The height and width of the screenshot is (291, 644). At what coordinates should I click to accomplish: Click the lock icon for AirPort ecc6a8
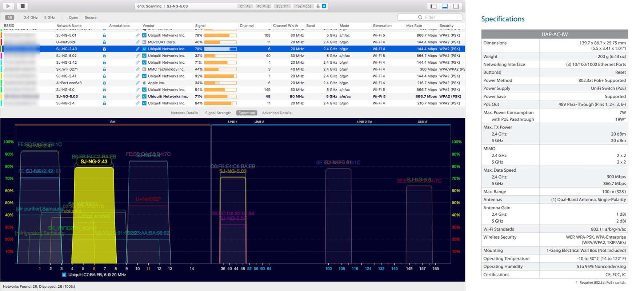pyautogui.click(x=104, y=83)
